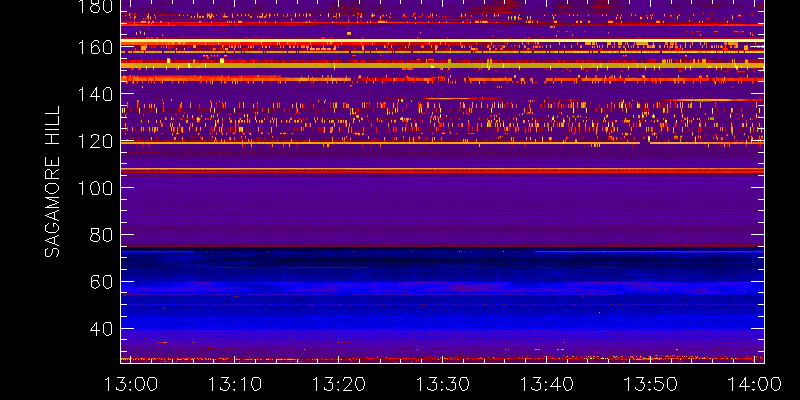Click the 13:20 time axis label
The image size is (800, 400).
[x=339, y=384]
